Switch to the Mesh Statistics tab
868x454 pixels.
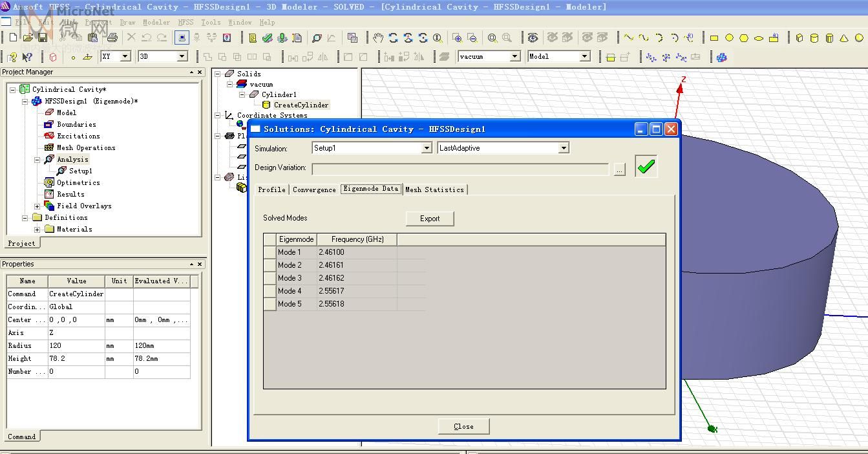point(434,189)
